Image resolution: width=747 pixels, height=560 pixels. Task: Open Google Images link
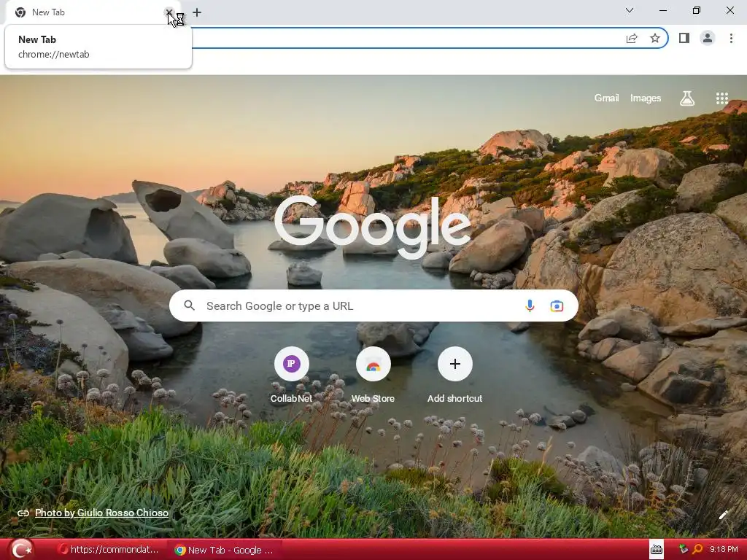pos(646,98)
